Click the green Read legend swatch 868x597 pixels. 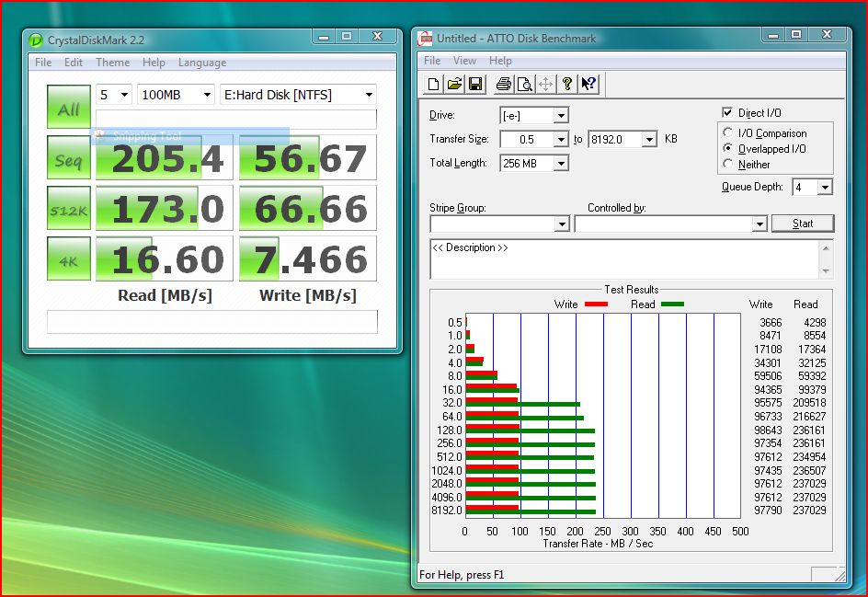(672, 304)
